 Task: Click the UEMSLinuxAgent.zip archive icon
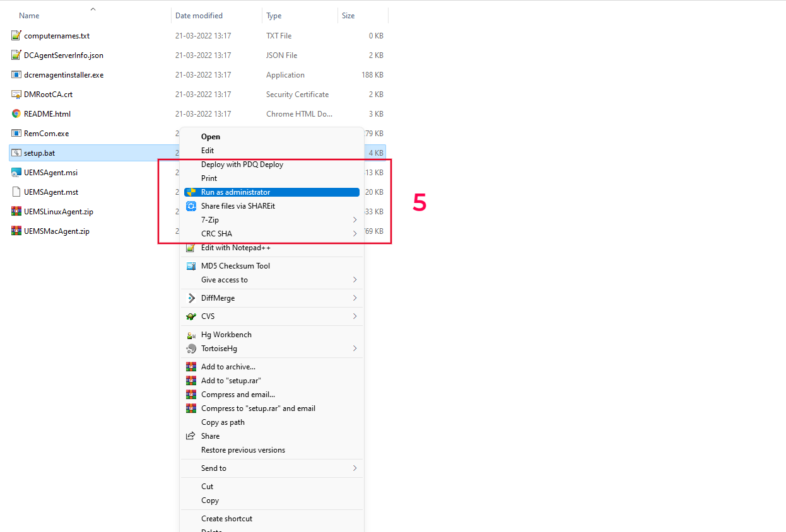16,212
